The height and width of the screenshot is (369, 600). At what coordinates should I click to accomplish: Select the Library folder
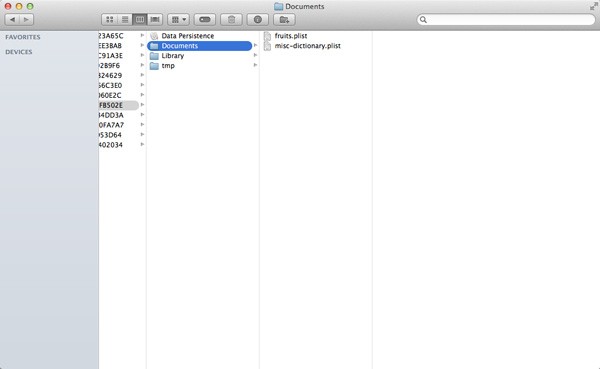coord(173,56)
